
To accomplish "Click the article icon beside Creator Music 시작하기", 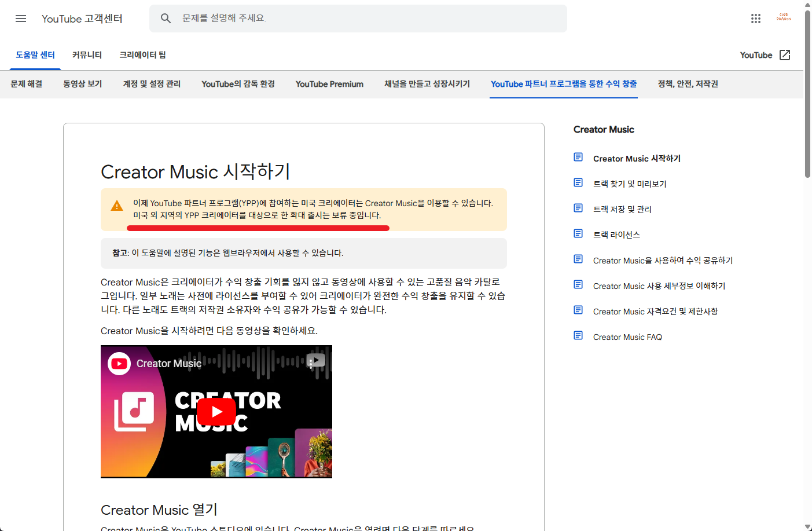I will coord(578,157).
